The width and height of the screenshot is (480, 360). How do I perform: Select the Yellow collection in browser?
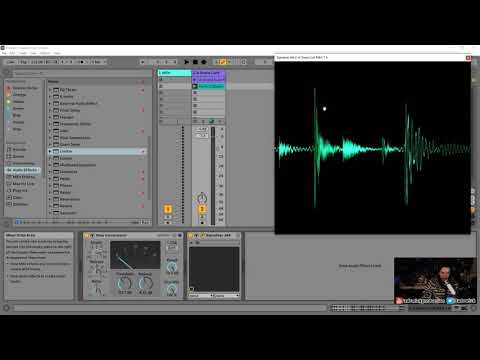point(19,102)
